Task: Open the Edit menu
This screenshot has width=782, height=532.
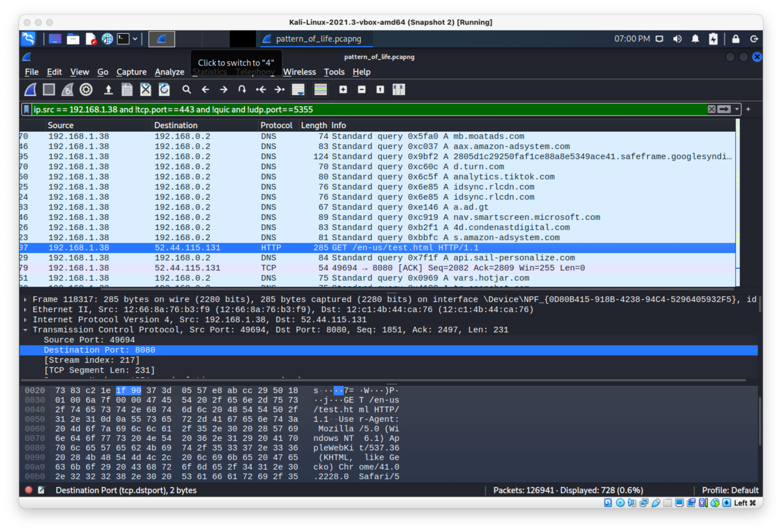Action: tap(54, 72)
